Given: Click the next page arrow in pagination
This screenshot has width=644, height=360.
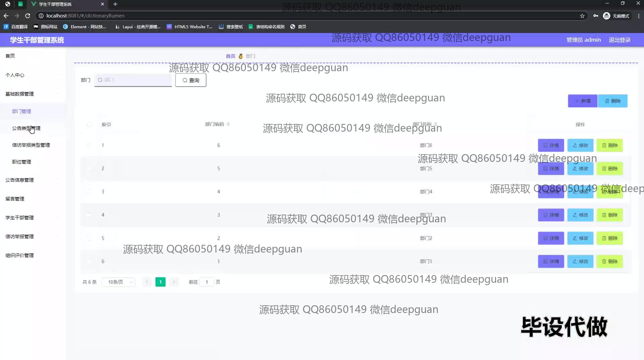Looking at the screenshot, I should click(x=174, y=282).
